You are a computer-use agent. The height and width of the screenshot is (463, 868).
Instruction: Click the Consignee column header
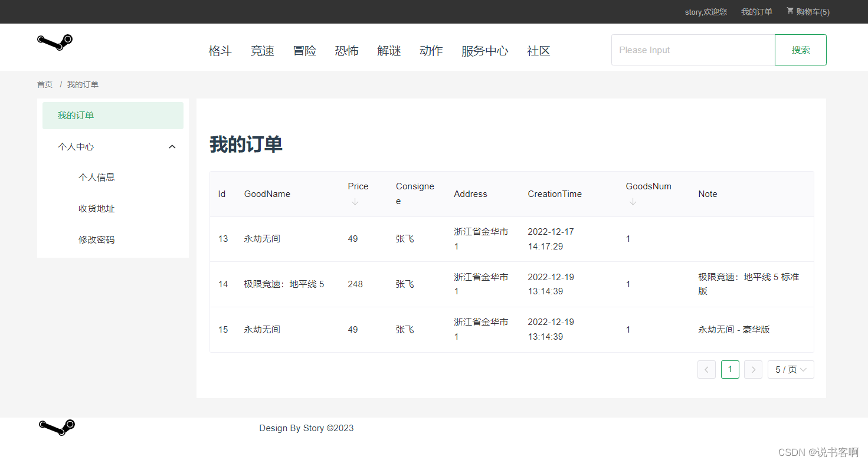(x=415, y=193)
